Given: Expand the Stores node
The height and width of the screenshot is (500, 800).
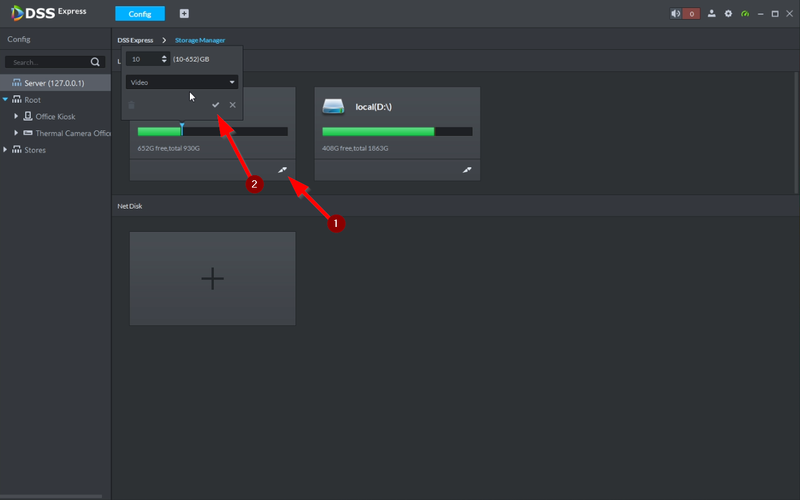Looking at the screenshot, I should (5, 150).
